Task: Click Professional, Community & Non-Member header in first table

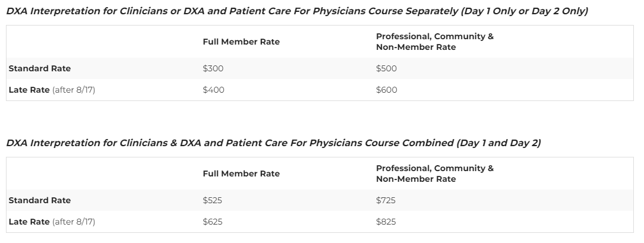Action: click(434, 42)
